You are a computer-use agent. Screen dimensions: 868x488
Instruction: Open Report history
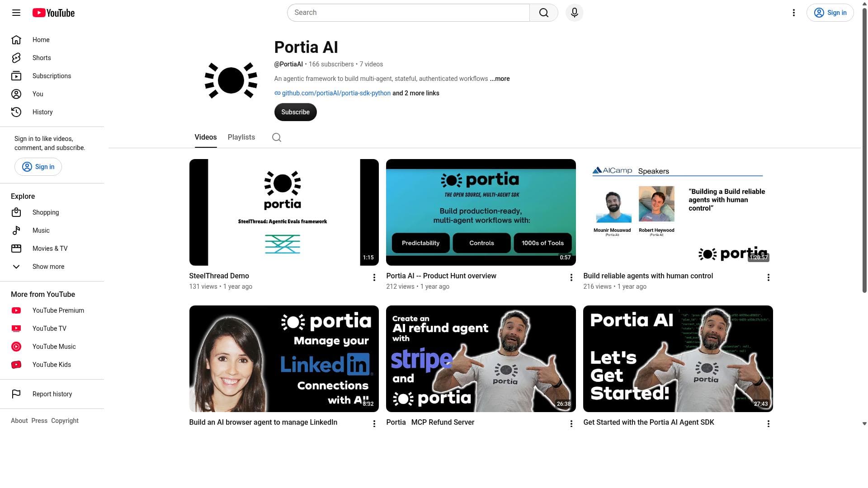(52, 394)
